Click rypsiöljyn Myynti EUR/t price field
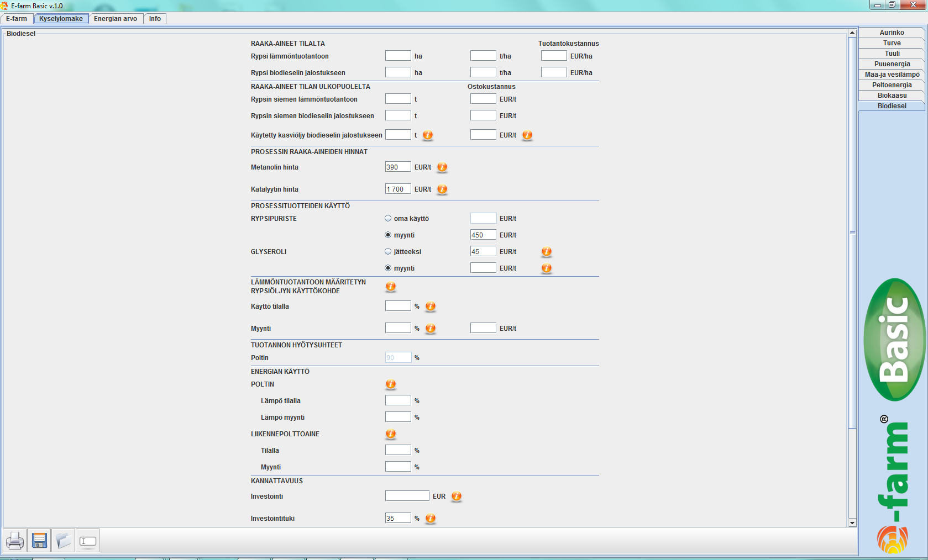Viewport: 928px width, 560px height. (x=483, y=328)
